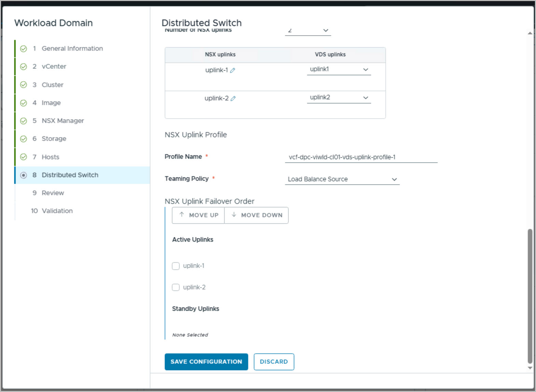The height and width of the screenshot is (392, 536).
Task: Click the scroll down arrow at the bottom right
Action: [x=530, y=368]
